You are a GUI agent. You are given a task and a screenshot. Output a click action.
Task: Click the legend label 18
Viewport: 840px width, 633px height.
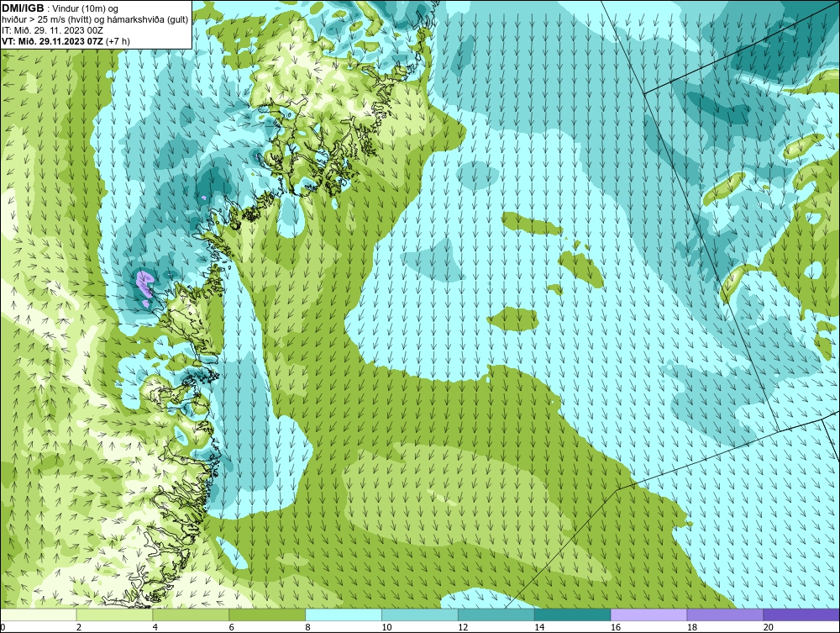(x=691, y=627)
